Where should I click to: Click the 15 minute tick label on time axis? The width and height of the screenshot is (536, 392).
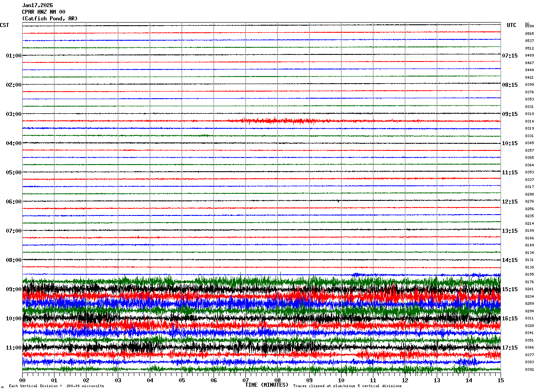click(501, 380)
